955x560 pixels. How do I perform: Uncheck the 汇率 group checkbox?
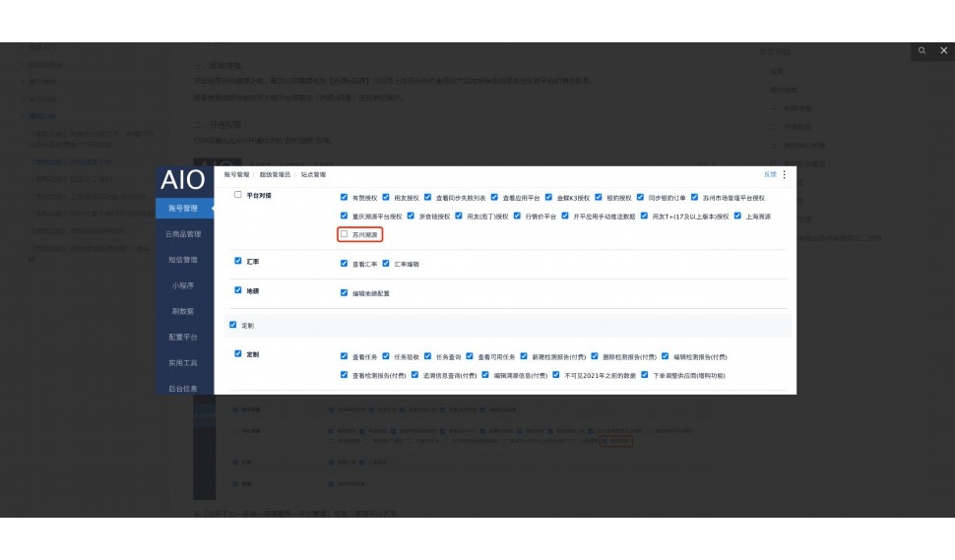(238, 261)
